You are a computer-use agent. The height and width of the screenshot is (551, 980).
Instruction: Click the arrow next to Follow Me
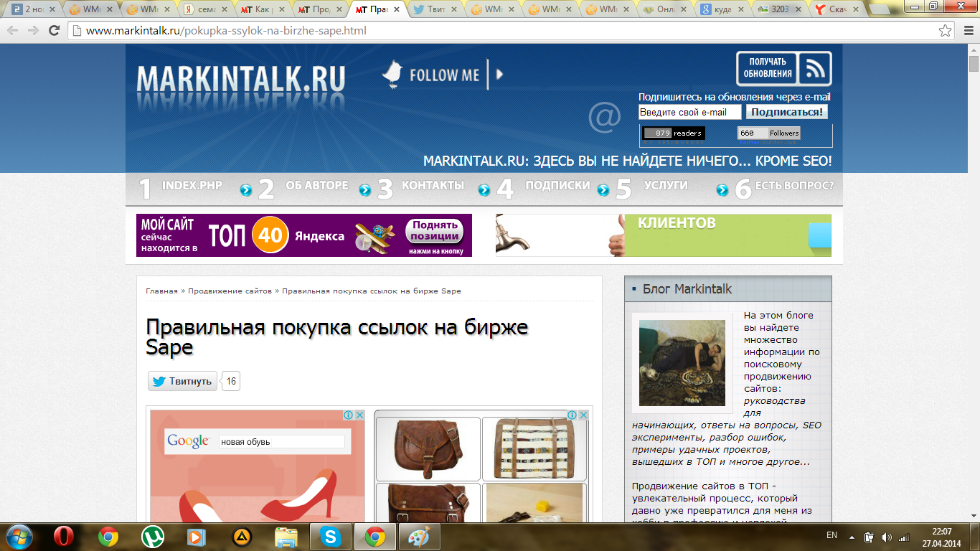pyautogui.click(x=499, y=74)
